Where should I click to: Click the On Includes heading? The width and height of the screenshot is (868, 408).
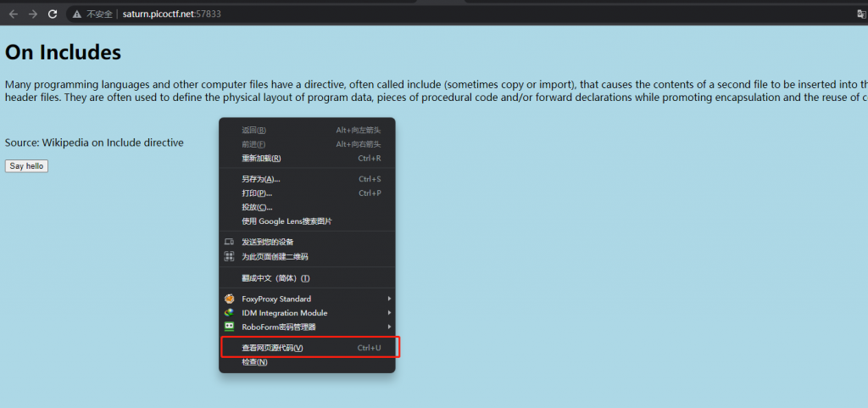(x=63, y=53)
